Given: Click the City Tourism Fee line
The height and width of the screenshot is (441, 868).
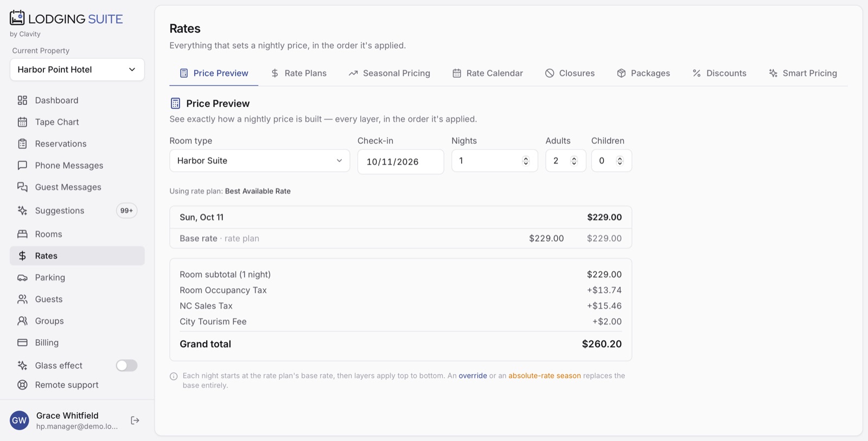Looking at the screenshot, I should coord(400,322).
